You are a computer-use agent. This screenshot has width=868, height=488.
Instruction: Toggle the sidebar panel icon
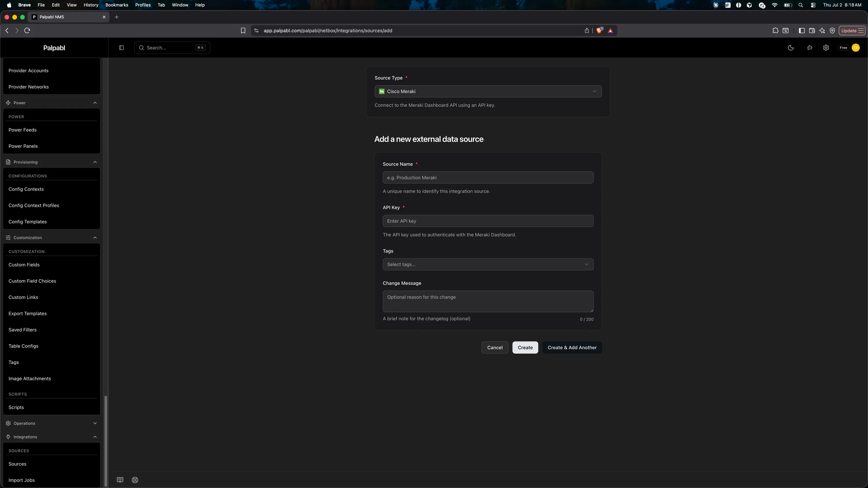tap(121, 48)
